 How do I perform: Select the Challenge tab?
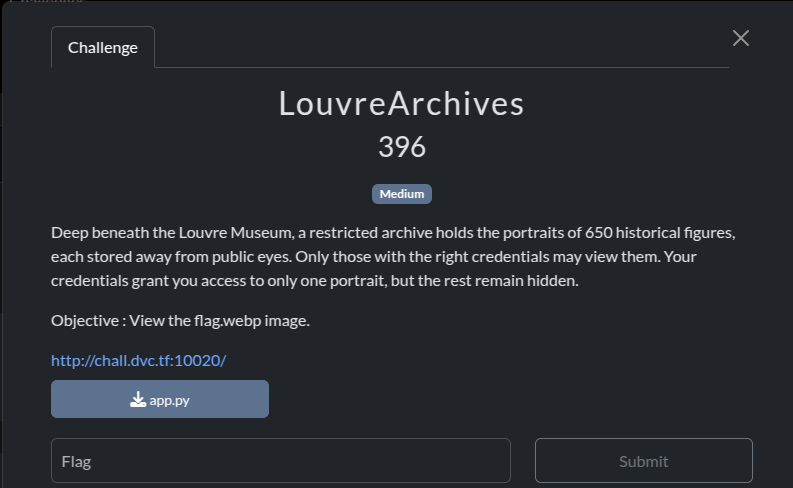point(103,47)
